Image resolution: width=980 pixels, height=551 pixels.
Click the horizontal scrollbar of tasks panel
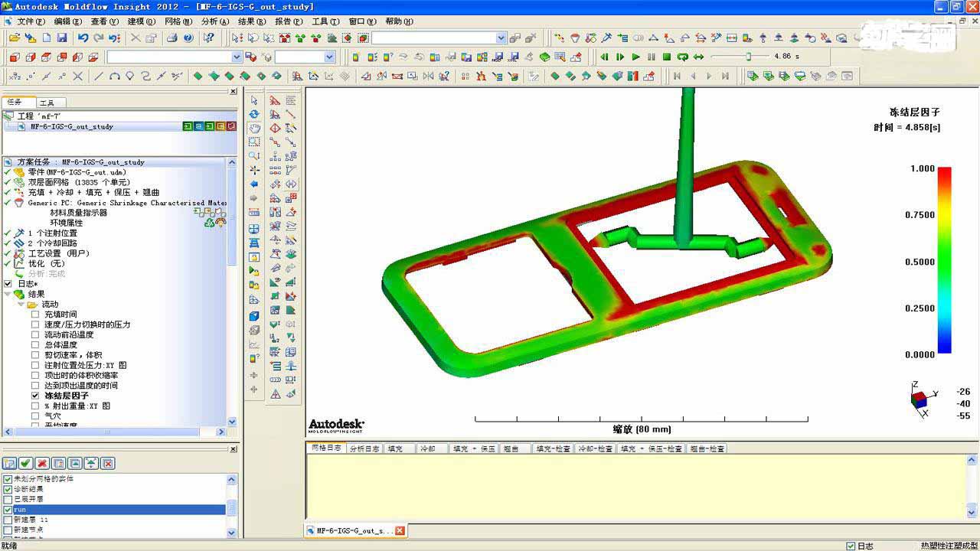pyautogui.click(x=107, y=432)
